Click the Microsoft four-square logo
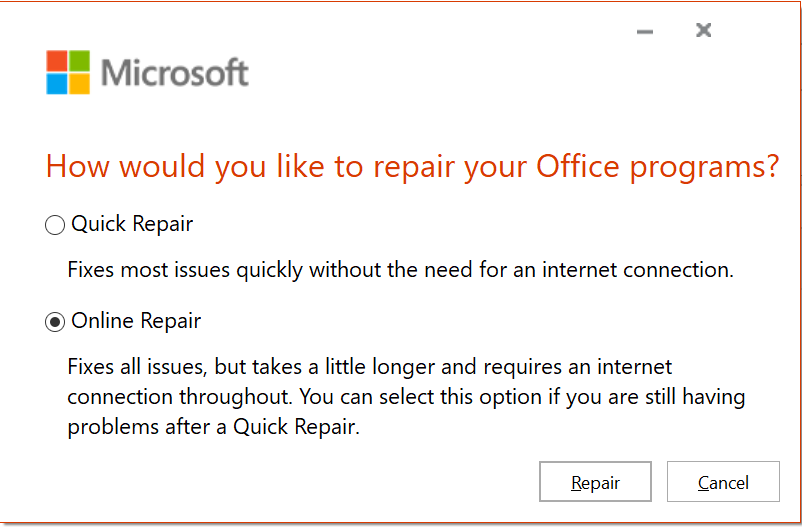This screenshot has height=527, width=802. click(68, 72)
